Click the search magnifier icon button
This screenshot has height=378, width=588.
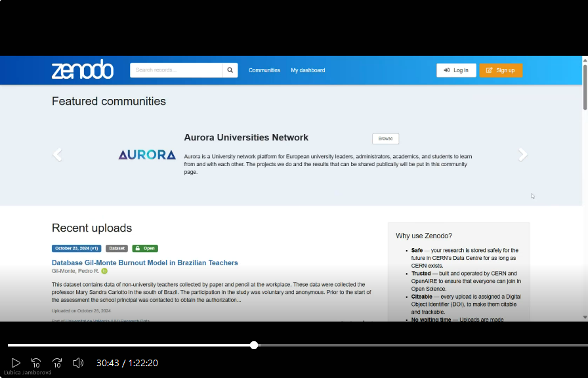point(230,70)
